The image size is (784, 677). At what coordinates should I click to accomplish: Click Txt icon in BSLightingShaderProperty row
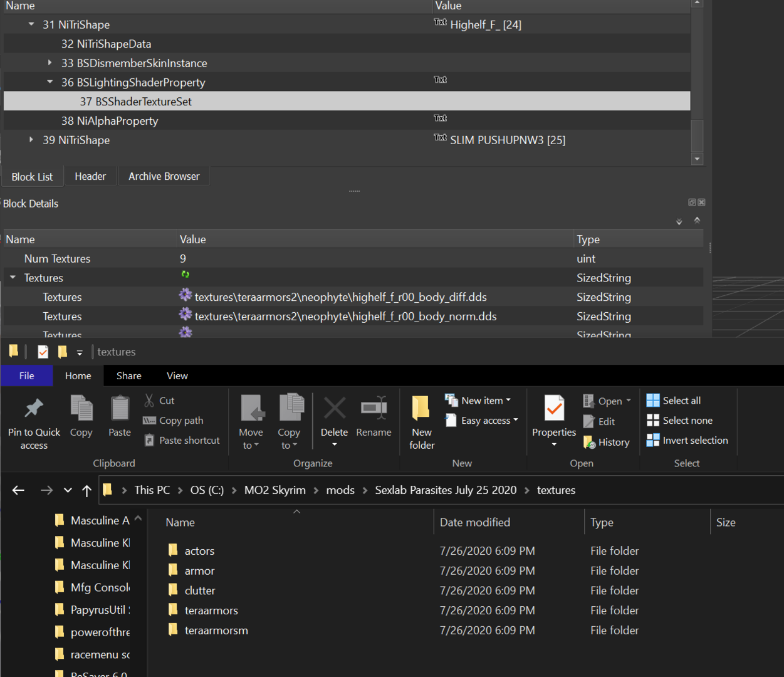(x=440, y=80)
